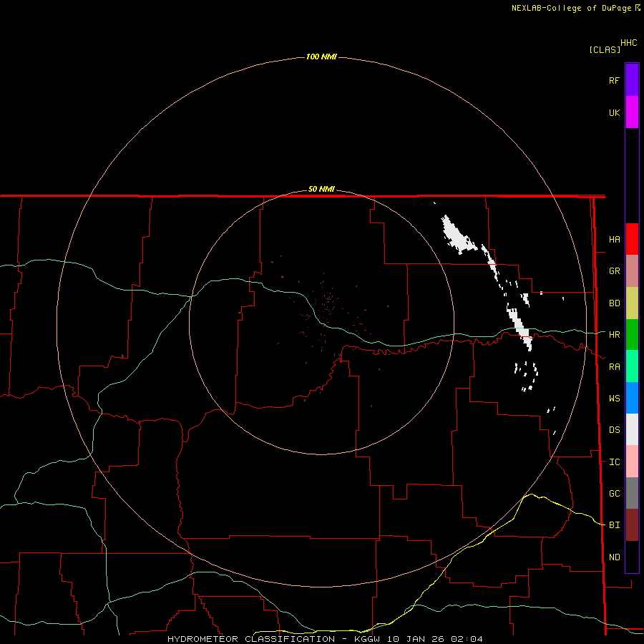Select the GR legend color block
Screen dimensions: 644x644
(x=632, y=271)
